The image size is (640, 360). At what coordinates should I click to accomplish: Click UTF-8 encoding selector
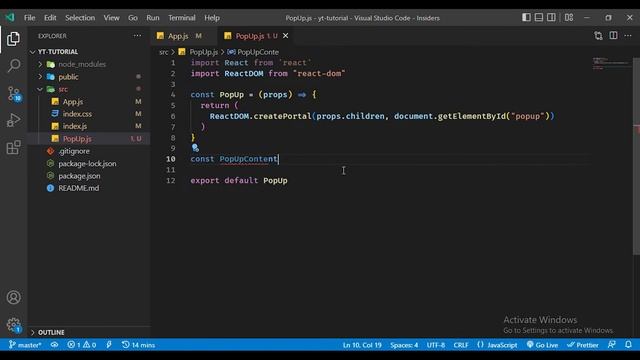click(x=436, y=345)
